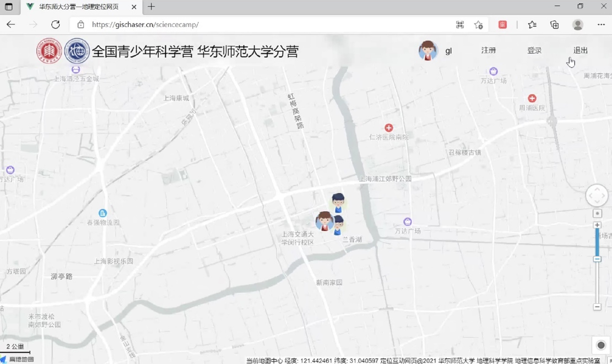Click the blue zoom slider handle
The width and height of the screenshot is (612, 364).
click(x=597, y=259)
